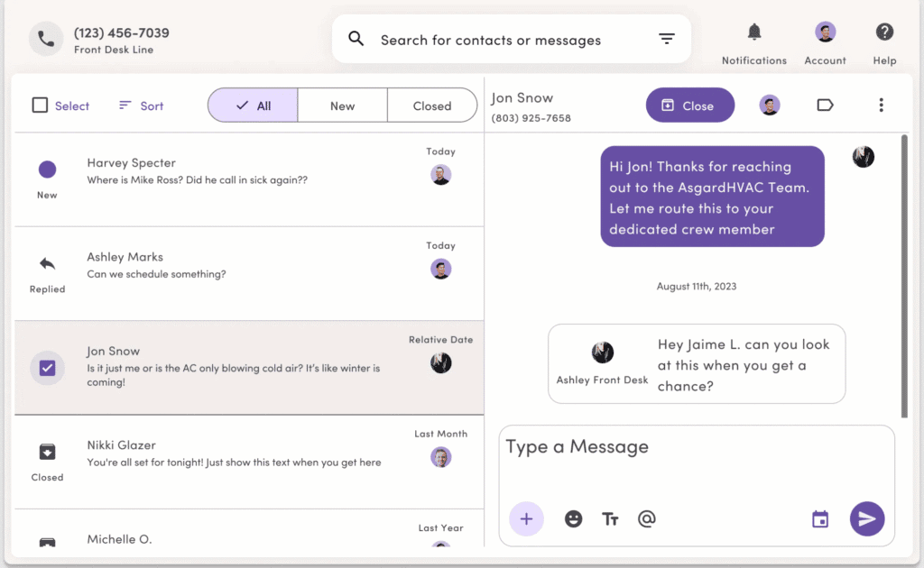Screen dimensions: 924x568
Task: Click the label tag icon in conversation header
Action: [825, 105]
